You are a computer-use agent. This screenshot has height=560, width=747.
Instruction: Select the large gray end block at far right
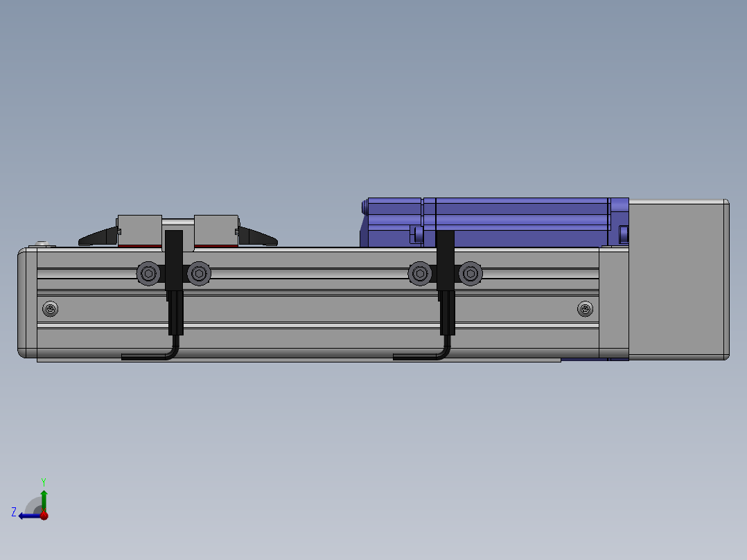coord(679,279)
